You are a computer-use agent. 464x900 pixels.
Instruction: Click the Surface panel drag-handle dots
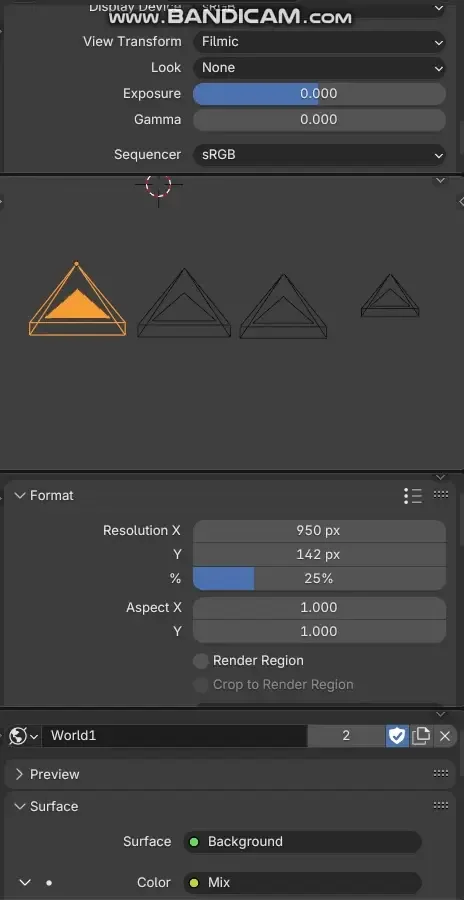point(440,806)
